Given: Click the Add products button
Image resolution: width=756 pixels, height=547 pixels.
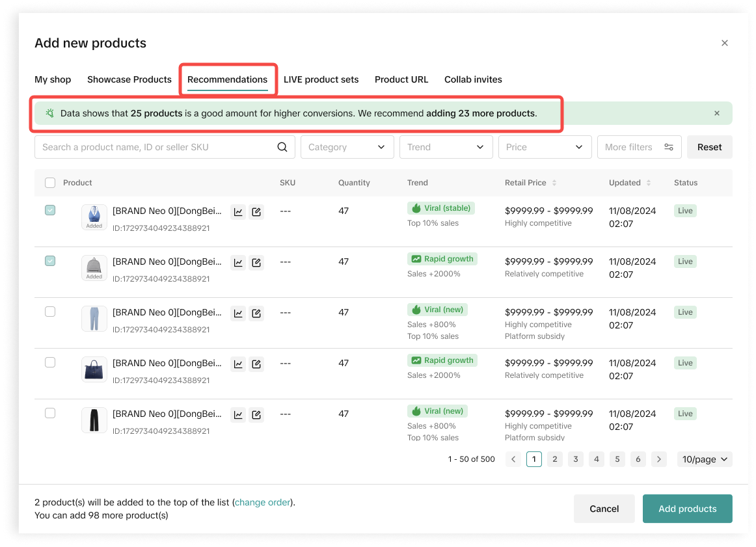Looking at the screenshot, I should [687, 509].
